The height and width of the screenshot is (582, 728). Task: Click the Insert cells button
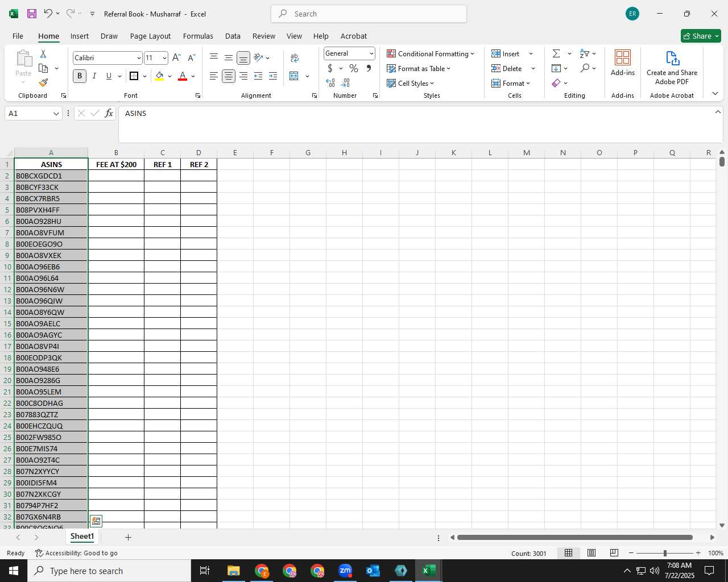(506, 53)
